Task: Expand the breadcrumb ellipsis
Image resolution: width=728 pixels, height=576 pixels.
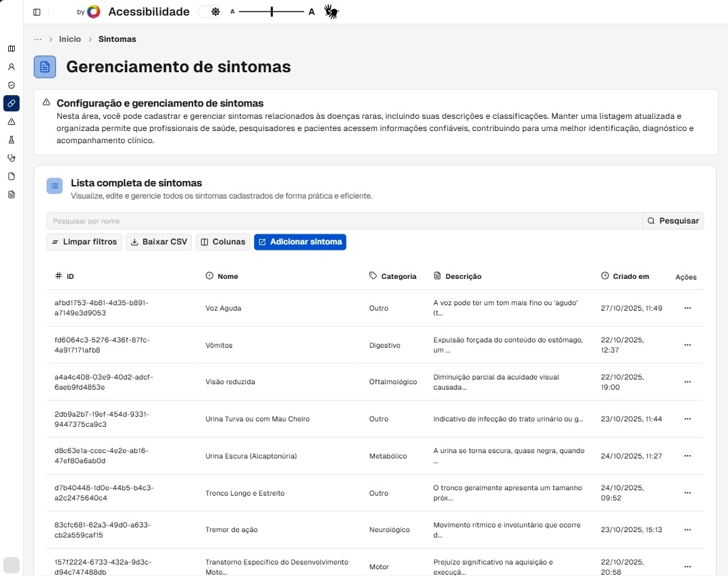Action: [x=38, y=39]
